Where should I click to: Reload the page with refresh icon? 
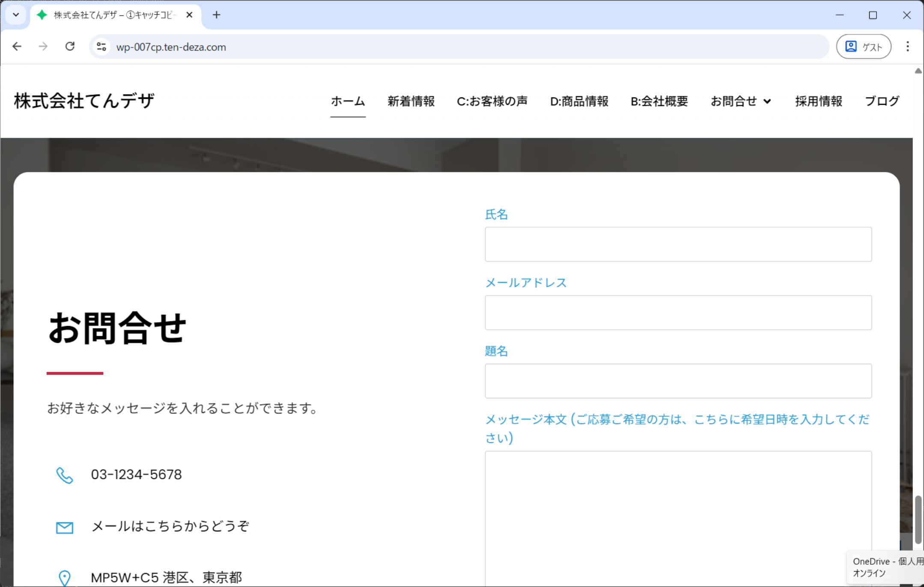70,47
